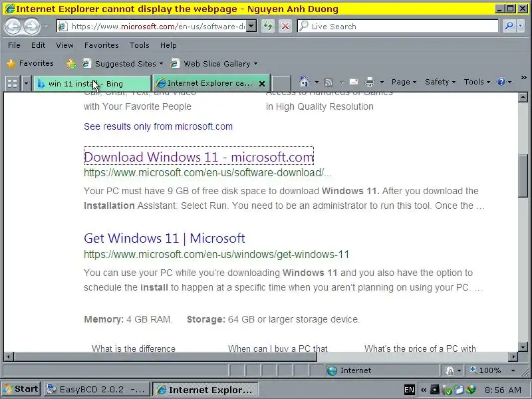Viewport: 532px width, 399px height.
Task: Click the Refresh page icon
Action: [268, 27]
